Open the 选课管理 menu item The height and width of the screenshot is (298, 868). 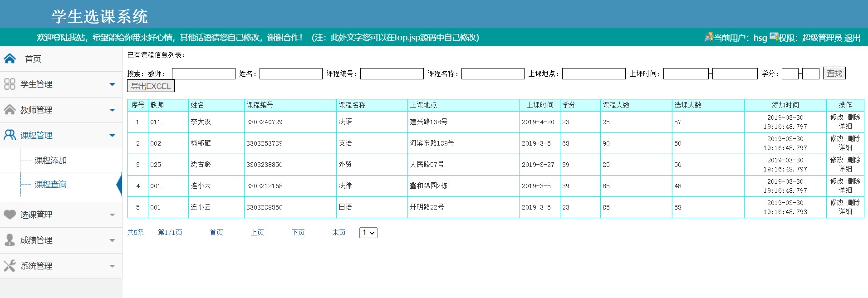pyautogui.click(x=36, y=215)
